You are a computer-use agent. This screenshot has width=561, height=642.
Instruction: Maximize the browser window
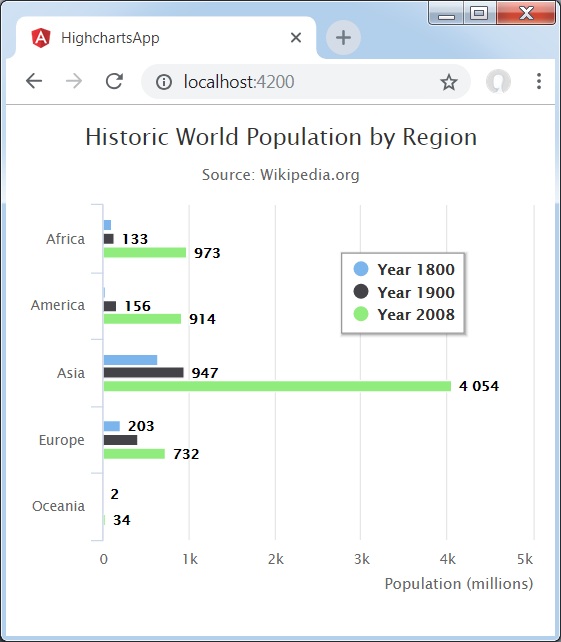pos(479,14)
